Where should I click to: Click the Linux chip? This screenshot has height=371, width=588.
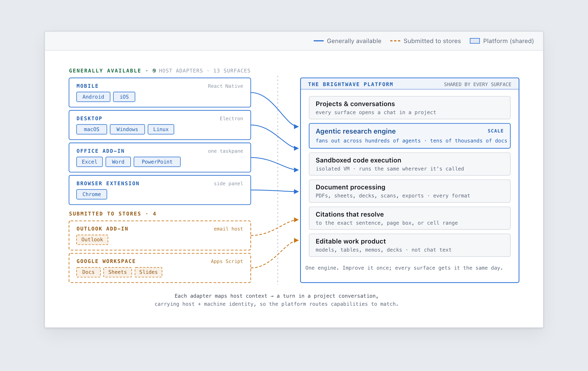(161, 129)
